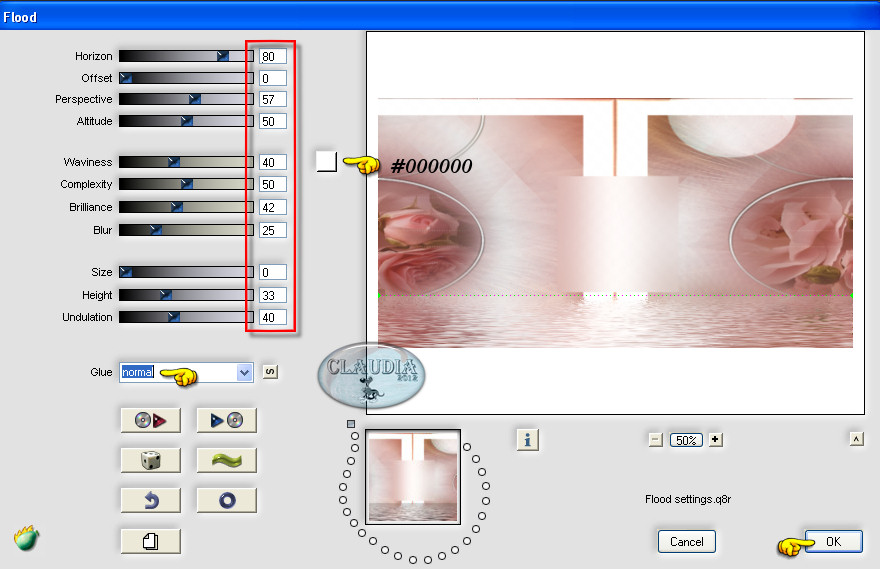
Task: Click the large flood preview image
Action: [x=615, y=223]
